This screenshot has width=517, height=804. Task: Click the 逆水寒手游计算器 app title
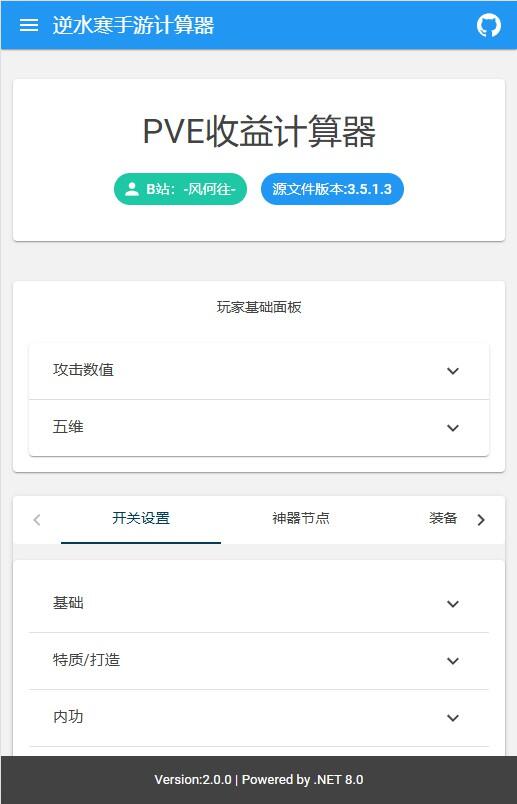(x=133, y=25)
